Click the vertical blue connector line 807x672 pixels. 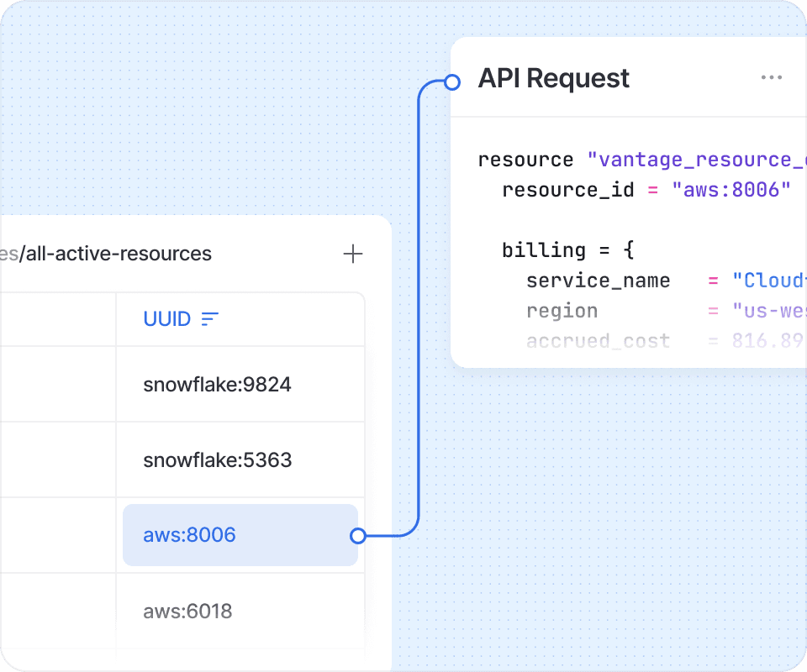(419, 311)
